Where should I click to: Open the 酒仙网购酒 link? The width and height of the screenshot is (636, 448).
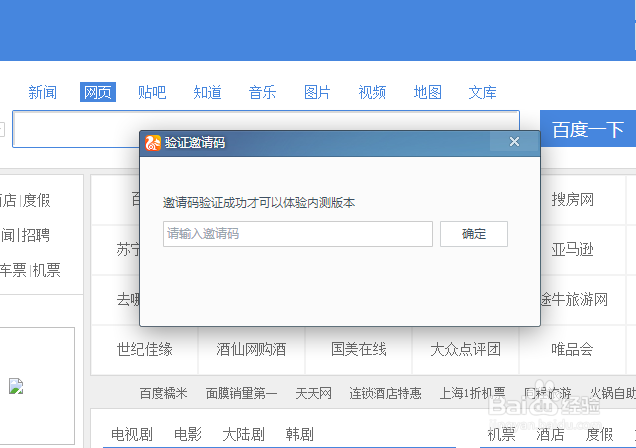(251, 349)
